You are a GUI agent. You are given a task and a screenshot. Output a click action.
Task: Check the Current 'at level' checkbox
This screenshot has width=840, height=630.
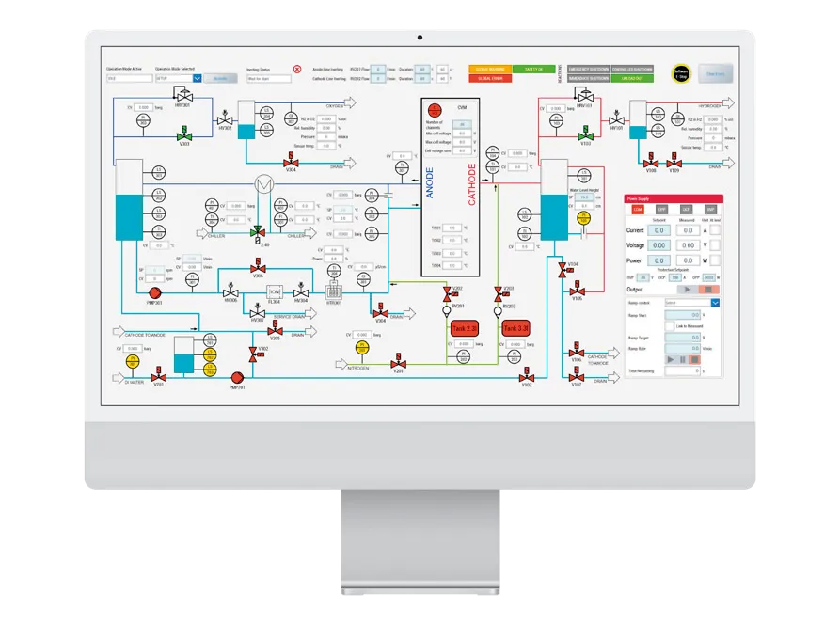point(715,229)
